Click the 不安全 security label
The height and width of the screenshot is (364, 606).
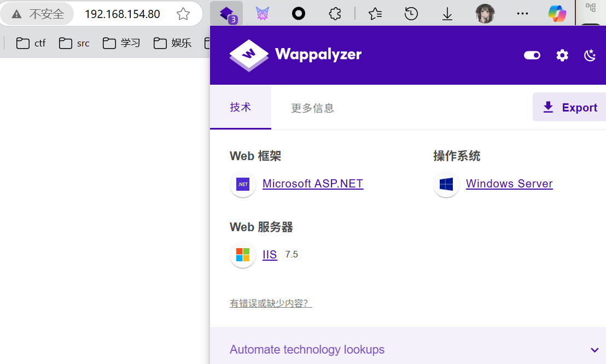click(x=46, y=14)
